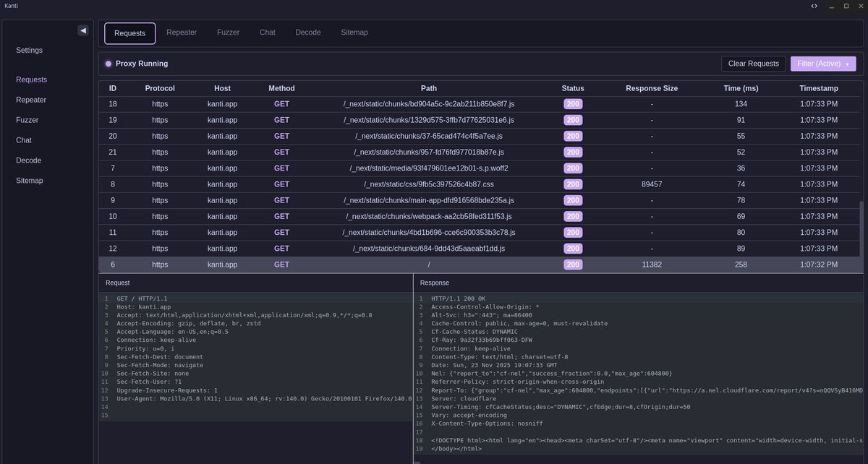Click response size value 89457
868x464 pixels.
click(652, 184)
